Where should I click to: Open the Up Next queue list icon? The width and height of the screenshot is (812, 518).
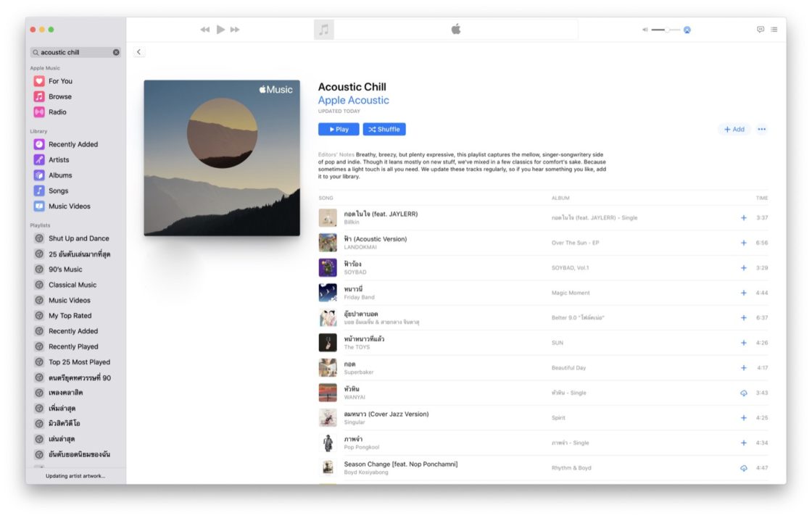click(774, 30)
